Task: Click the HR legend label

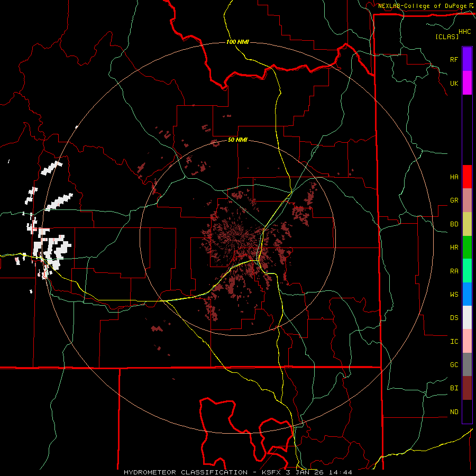Action: [454, 248]
